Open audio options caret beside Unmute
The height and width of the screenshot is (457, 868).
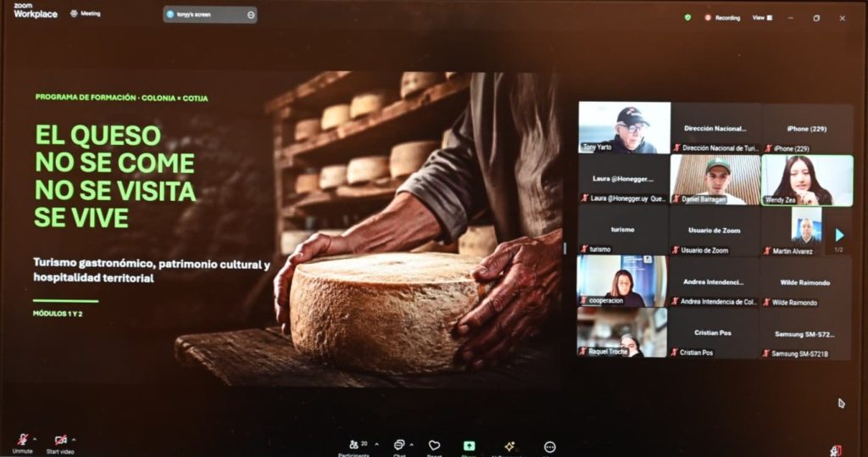tap(35, 440)
